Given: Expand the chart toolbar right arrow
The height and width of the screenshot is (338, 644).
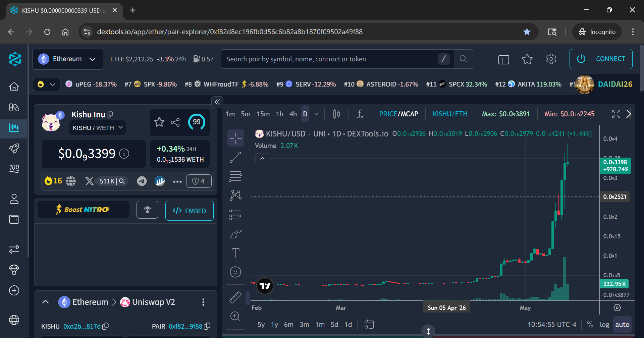Looking at the screenshot, I should (629, 114).
